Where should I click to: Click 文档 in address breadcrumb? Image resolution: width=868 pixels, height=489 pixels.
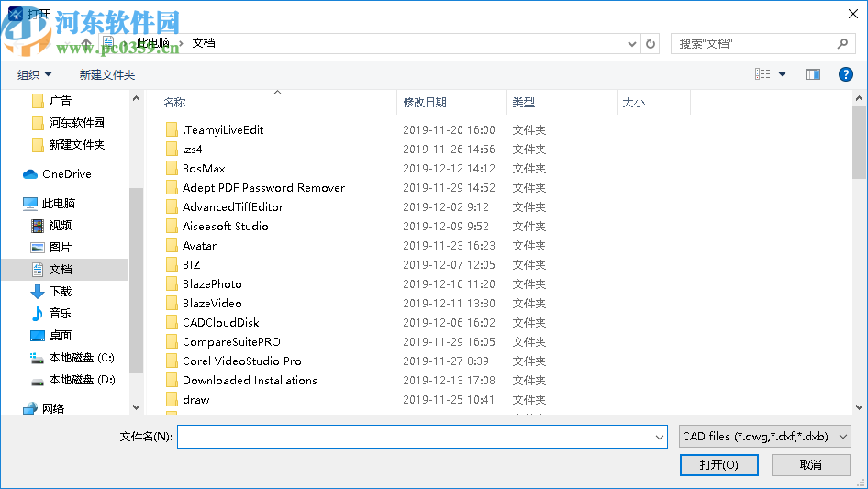[x=204, y=43]
